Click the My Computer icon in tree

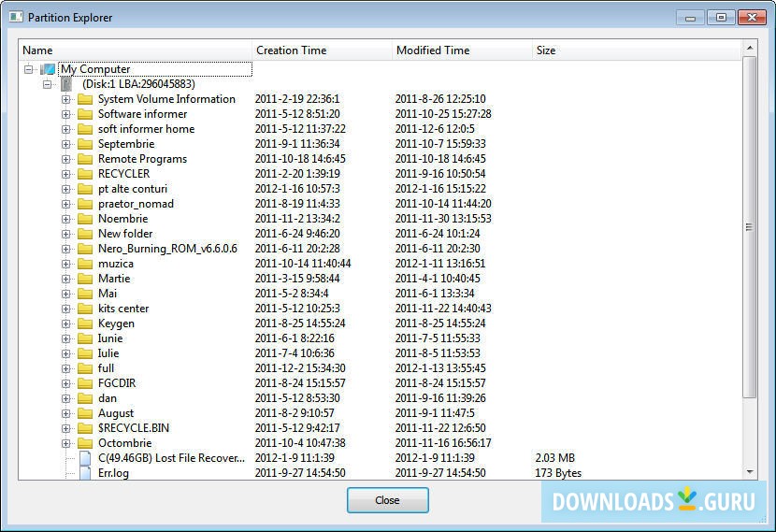tap(48, 69)
